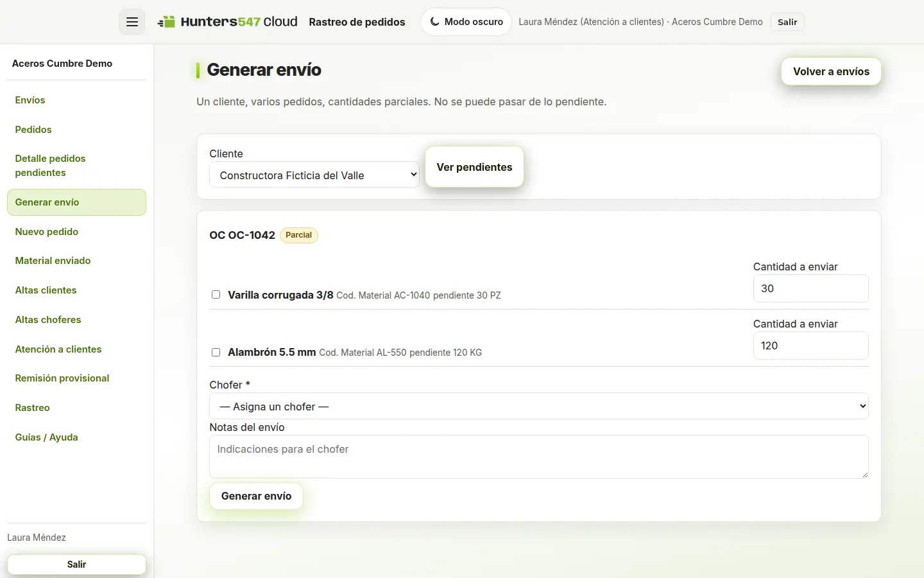Check the Alambrón 5.5 mm checkbox
The height and width of the screenshot is (578, 924).
point(216,352)
